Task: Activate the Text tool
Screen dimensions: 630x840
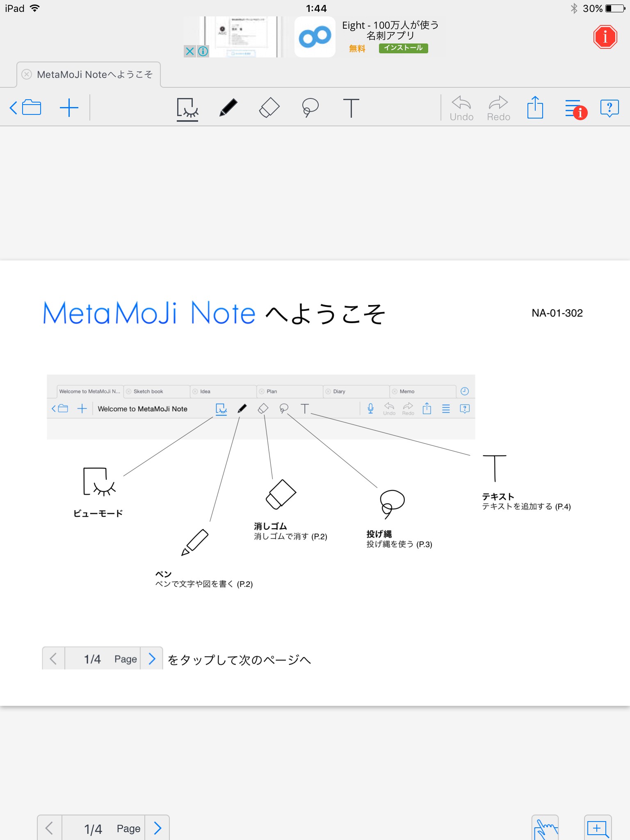Action: tap(351, 108)
